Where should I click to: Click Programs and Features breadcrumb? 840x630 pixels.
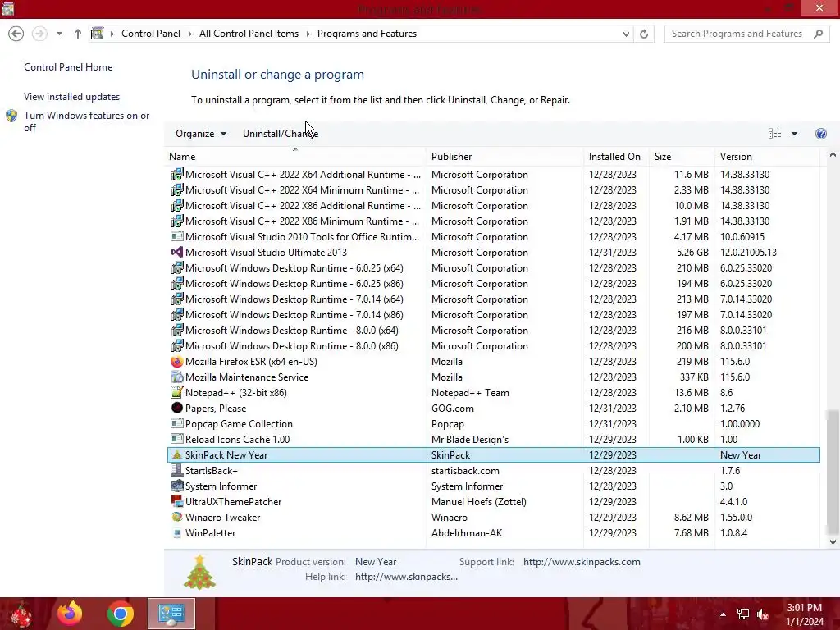pyautogui.click(x=367, y=33)
